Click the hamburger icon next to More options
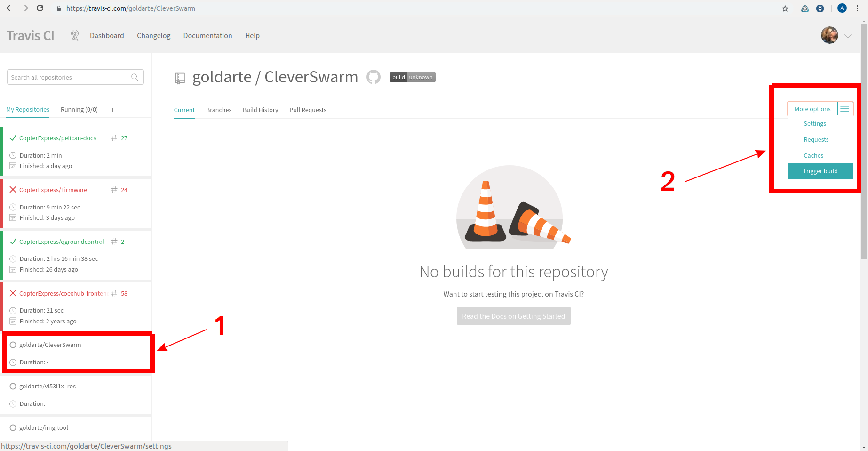Viewport: 868px width, 451px height. 845,109
